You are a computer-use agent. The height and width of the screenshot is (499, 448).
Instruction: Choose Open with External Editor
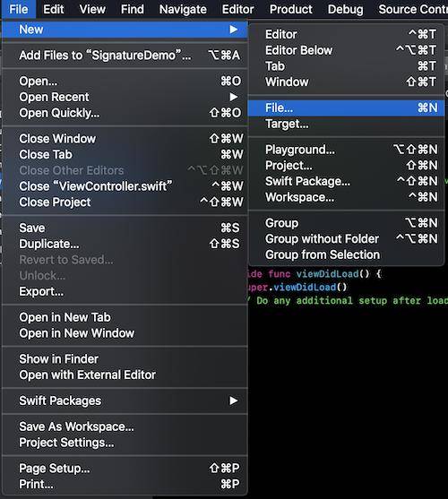pos(125,374)
